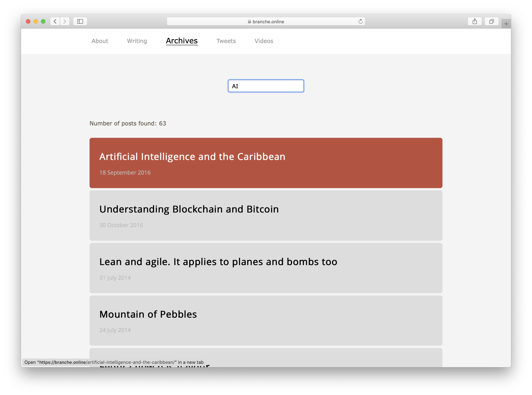Click the lock icon in the address bar
Image resolution: width=532 pixels, height=395 pixels.
249,22
